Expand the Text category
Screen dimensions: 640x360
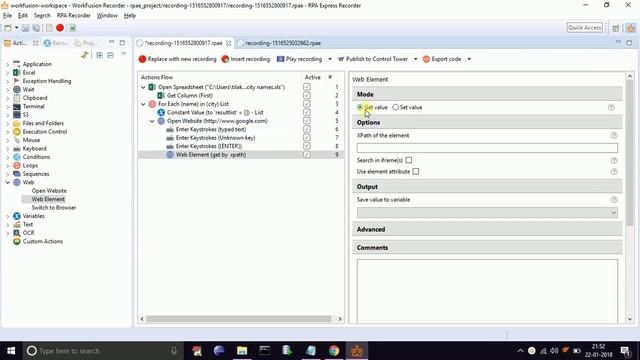pos(8,224)
